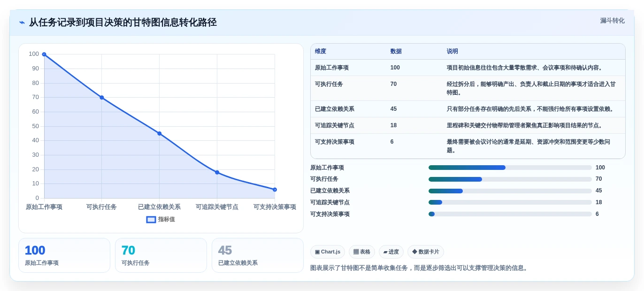Click the lightning icon beside the title
The width and height of the screenshot is (644, 291).
tap(22, 23)
